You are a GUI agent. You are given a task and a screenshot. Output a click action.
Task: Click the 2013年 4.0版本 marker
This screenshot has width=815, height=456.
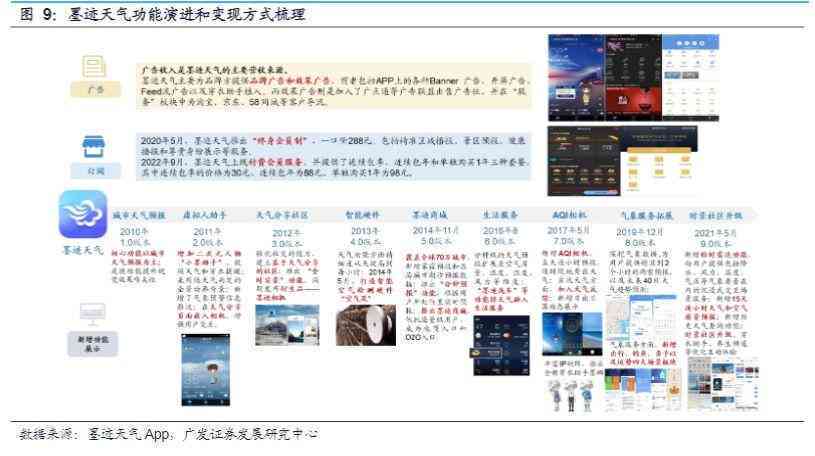click(x=365, y=236)
